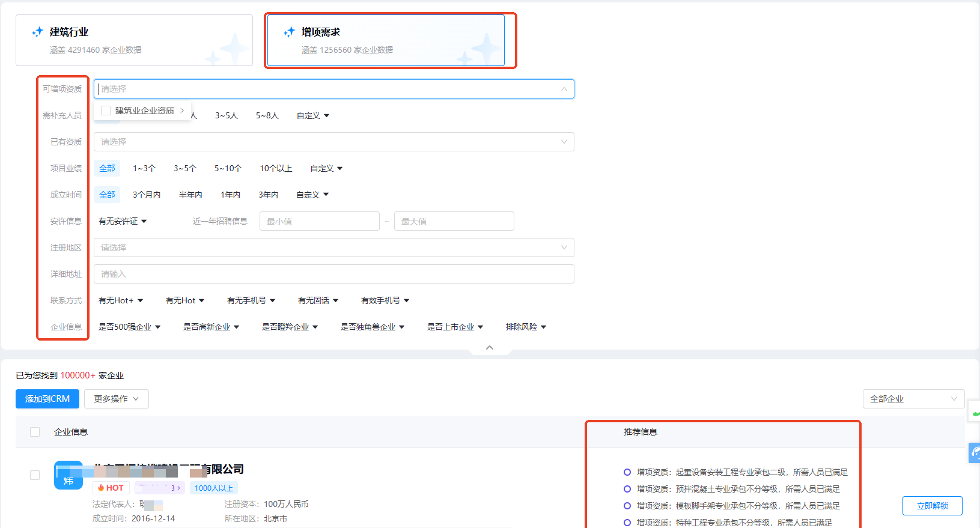Screen dimensions: 980x528
Task: Check the first company row checkbox
Action: click(35, 475)
